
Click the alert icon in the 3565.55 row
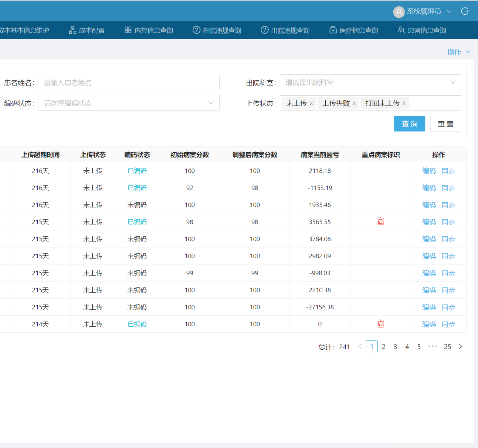click(x=381, y=221)
